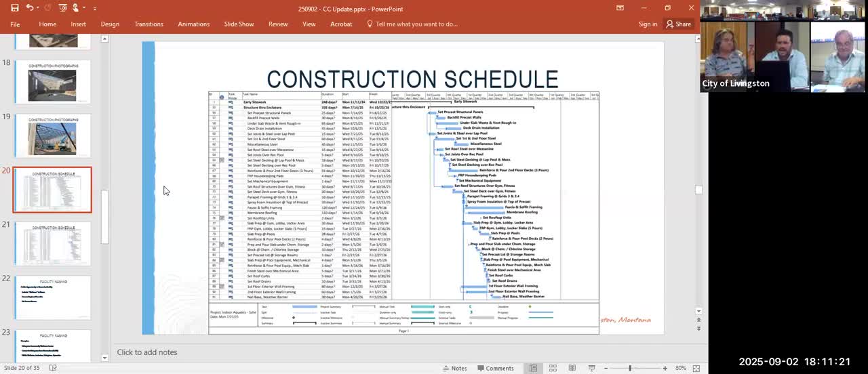Open the File menu
This screenshot has width=868, height=374.
pos(14,24)
